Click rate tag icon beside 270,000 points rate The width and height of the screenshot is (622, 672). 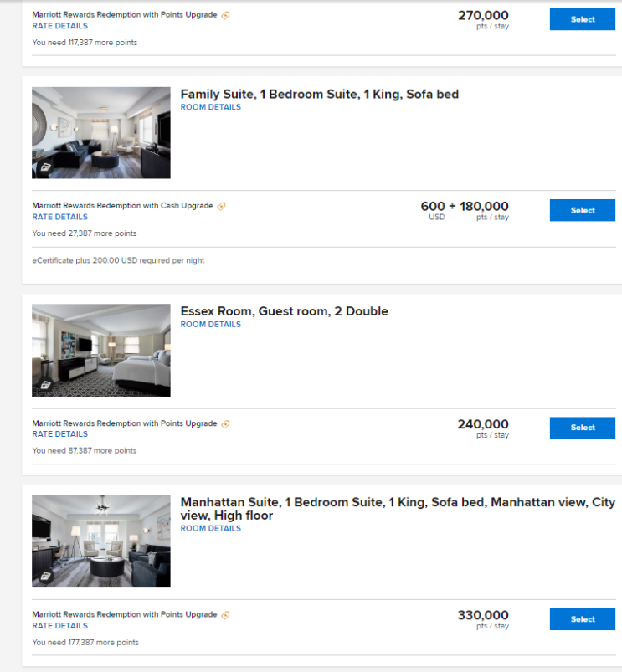pos(225,15)
